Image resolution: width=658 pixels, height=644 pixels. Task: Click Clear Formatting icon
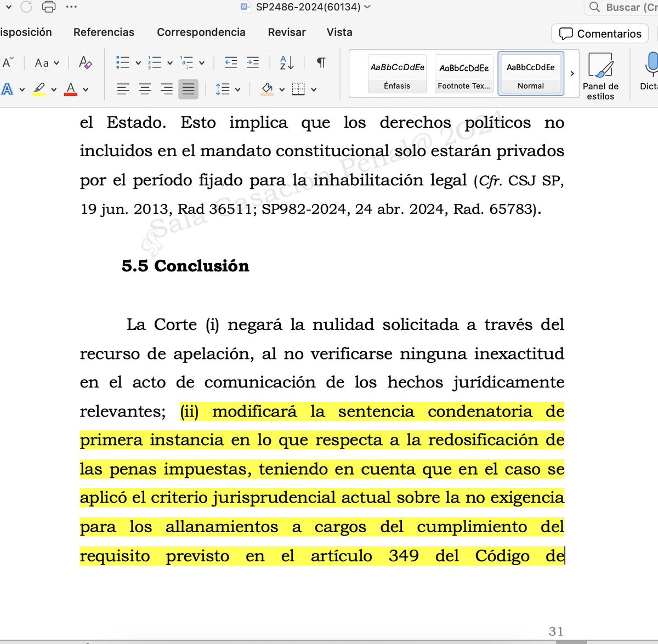pyautogui.click(x=85, y=62)
